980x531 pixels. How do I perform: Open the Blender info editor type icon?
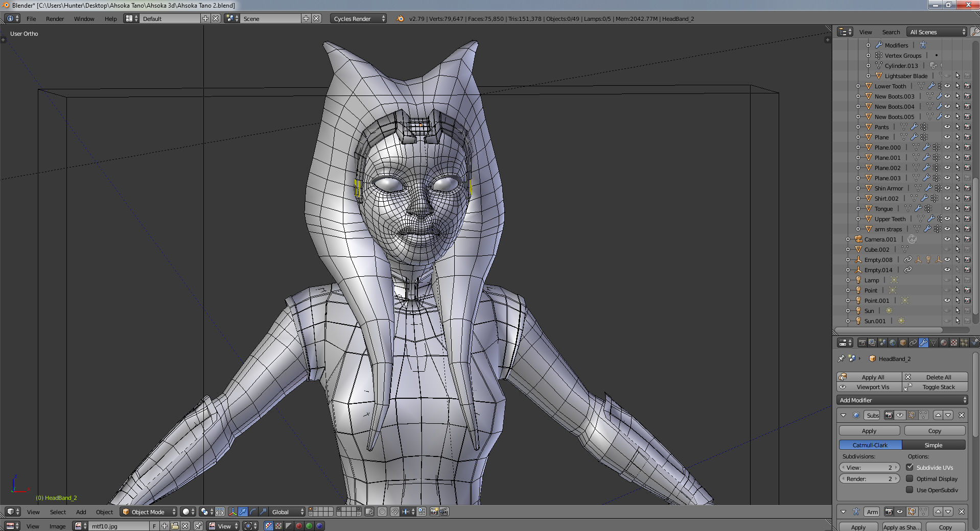12,18
